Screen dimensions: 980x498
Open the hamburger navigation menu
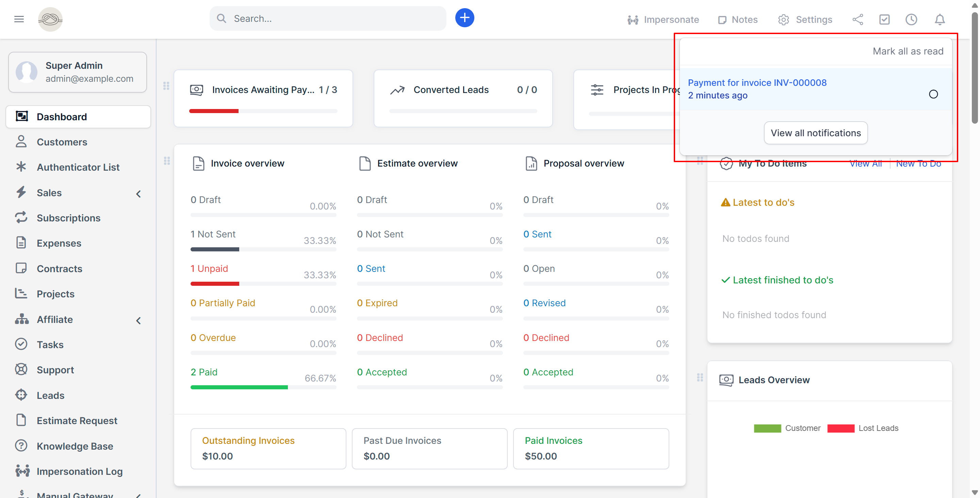click(19, 19)
